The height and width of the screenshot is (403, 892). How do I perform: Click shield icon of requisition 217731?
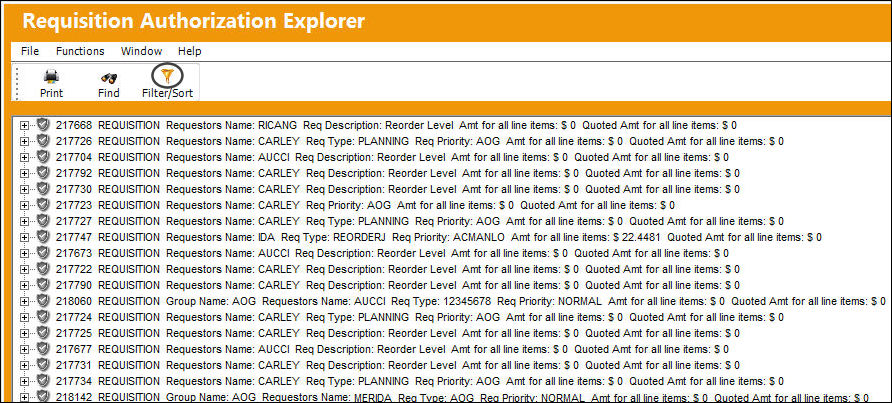coord(43,364)
